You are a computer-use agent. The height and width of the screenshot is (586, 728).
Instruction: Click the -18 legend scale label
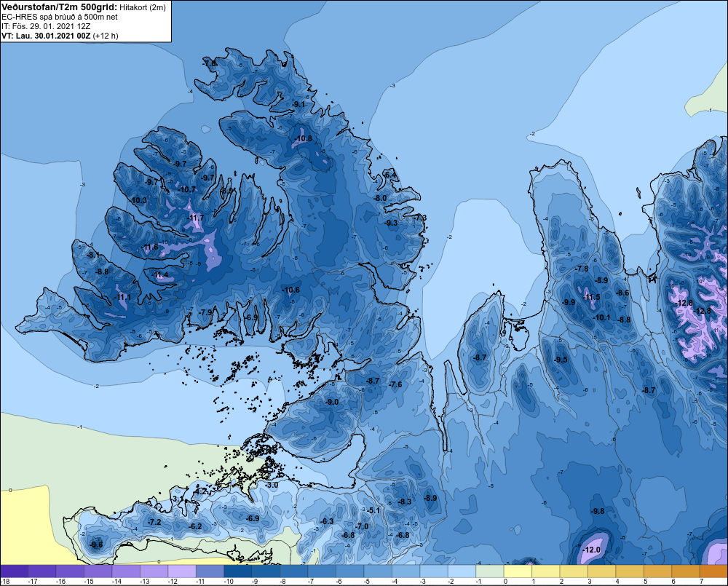tap(5, 582)
